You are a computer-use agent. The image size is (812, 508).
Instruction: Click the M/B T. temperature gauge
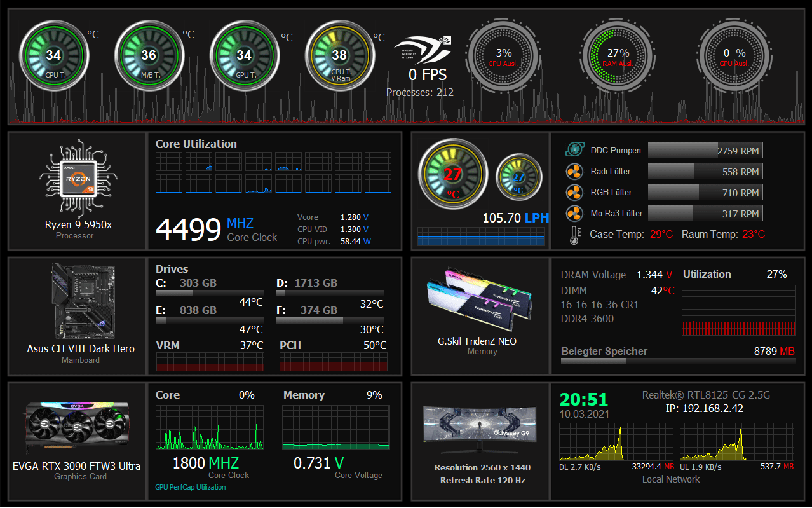(x=149, y=57)
